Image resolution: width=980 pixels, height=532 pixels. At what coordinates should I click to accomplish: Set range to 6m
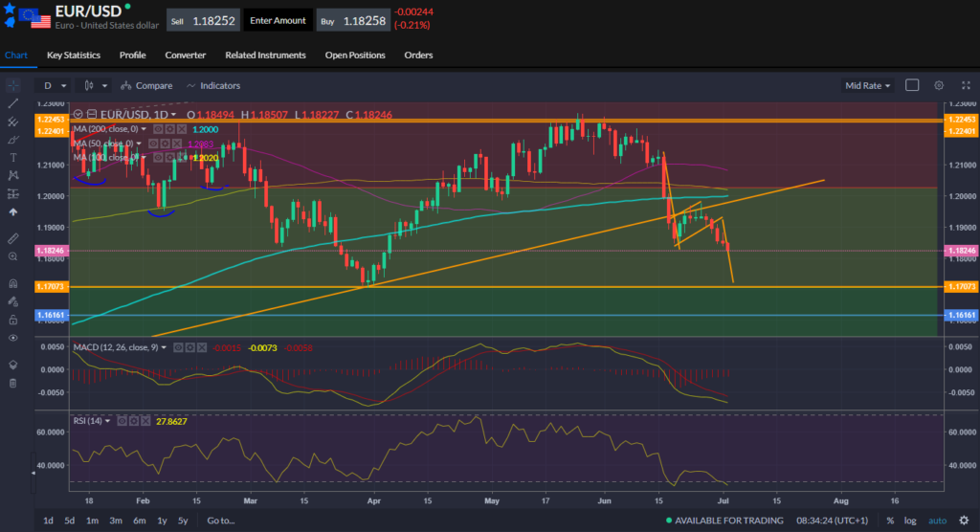[x=140, y=521]
